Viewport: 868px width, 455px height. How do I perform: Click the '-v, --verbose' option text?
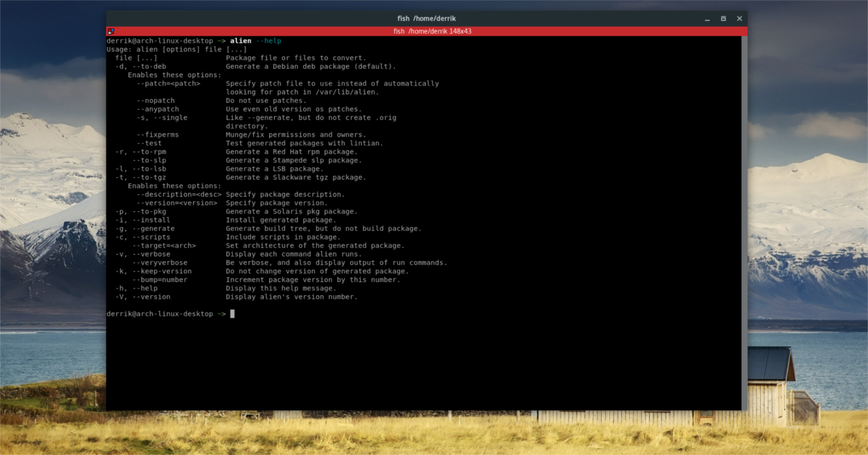click(142, 254)
